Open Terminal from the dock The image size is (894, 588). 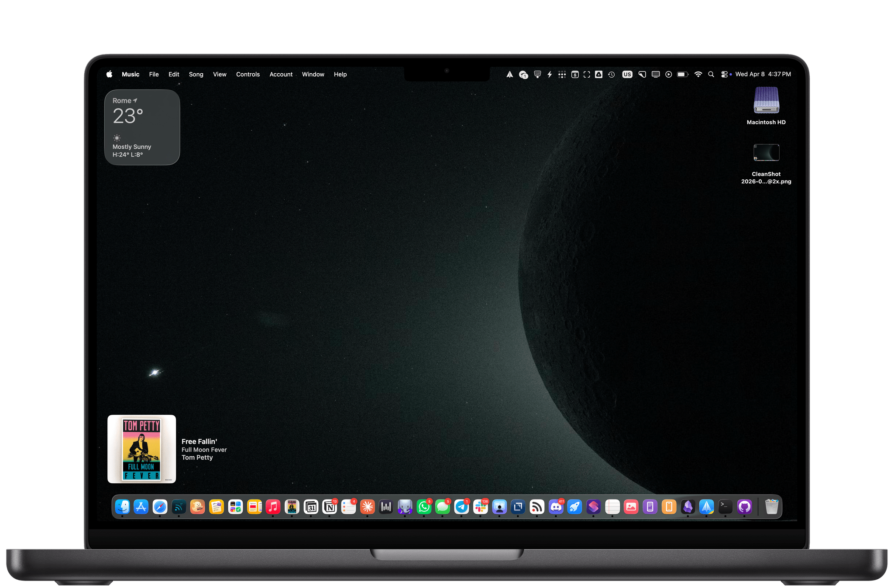[725, 506]
